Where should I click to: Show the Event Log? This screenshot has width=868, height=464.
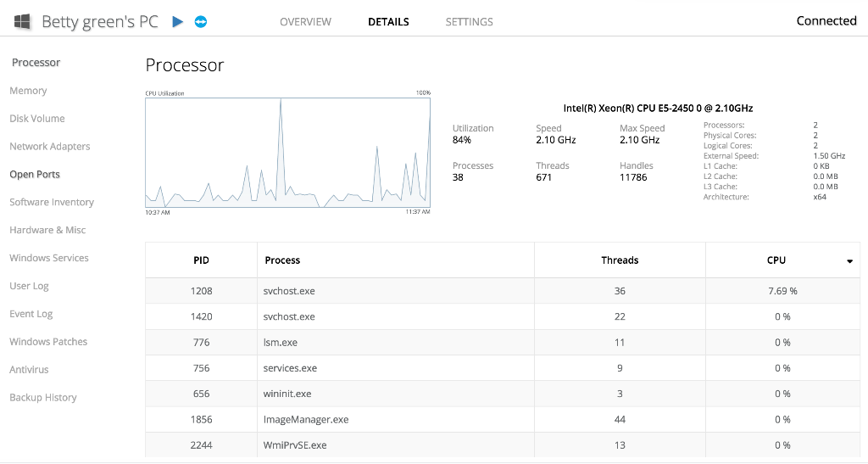[31, 314]
